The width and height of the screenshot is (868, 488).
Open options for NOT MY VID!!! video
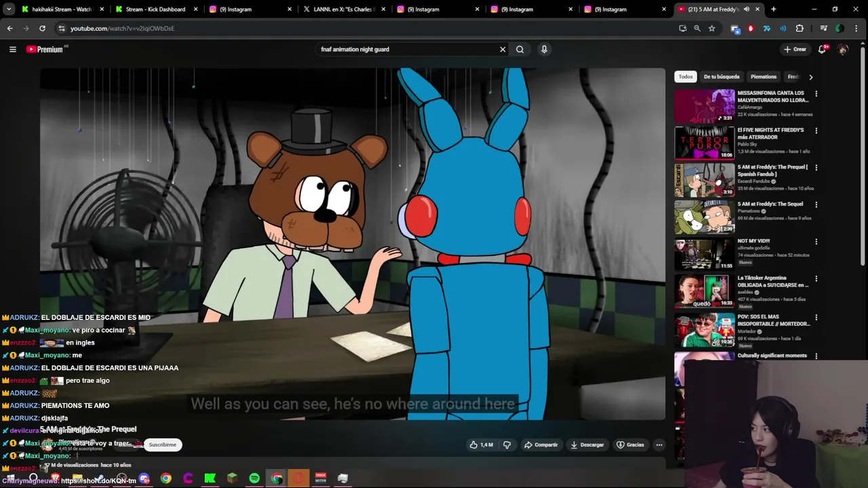coord(816,241)
